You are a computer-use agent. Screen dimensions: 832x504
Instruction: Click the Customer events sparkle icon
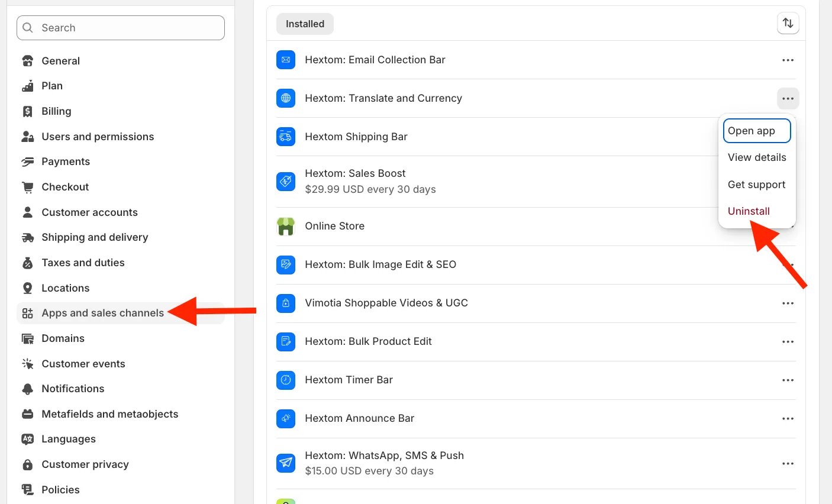(x=28, y=364)
